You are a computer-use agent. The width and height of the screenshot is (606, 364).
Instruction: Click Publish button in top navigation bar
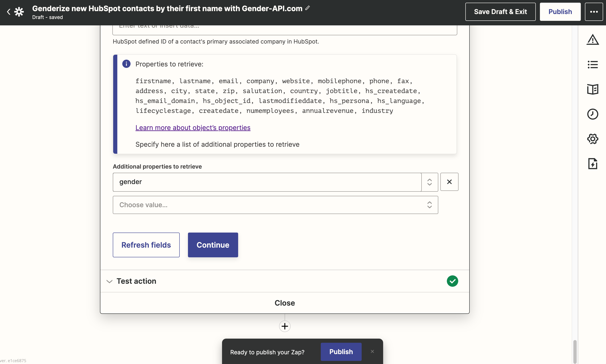[560, 12]
